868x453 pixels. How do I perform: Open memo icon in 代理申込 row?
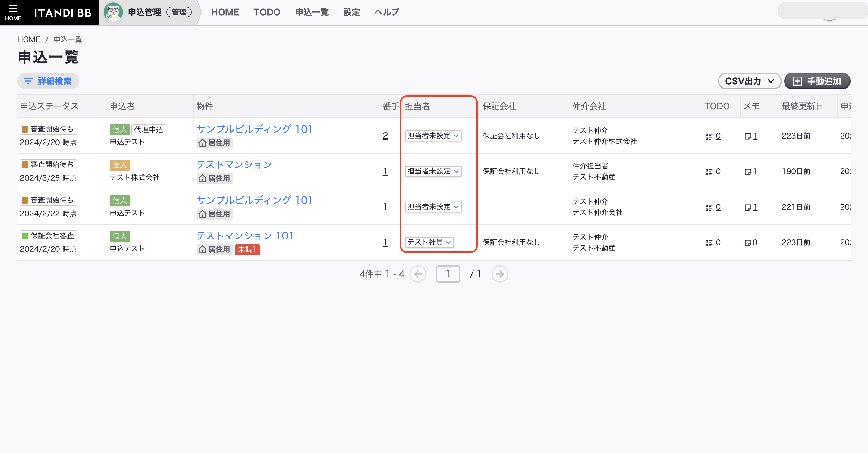click(x=748, y=136)
